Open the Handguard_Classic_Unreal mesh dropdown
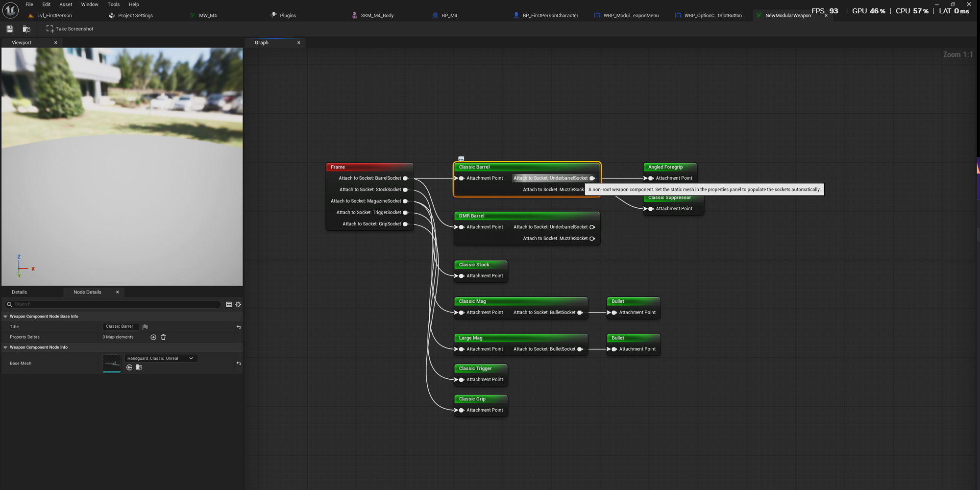The height and width of the screenshot is (490, 980). [x=161, y=358]
